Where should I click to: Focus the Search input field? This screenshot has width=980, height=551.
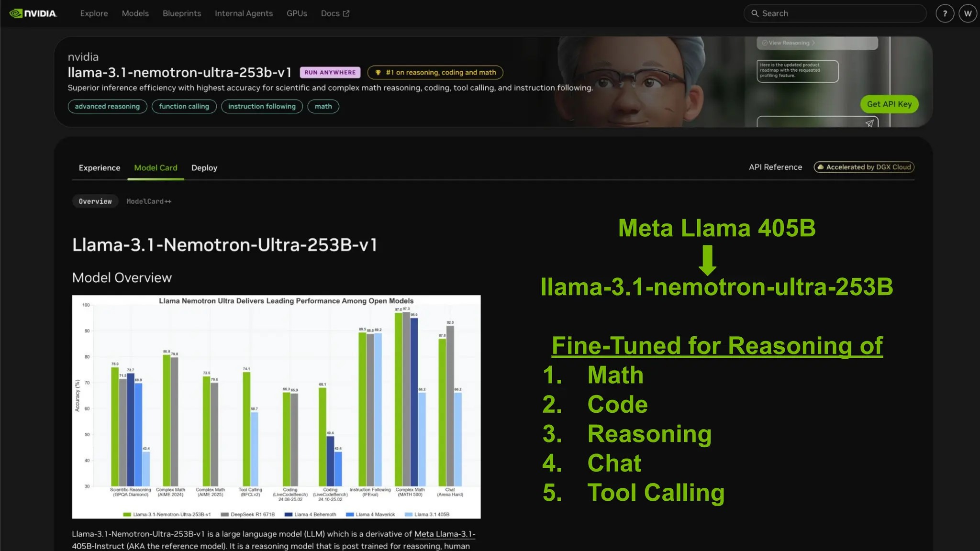click(835, 13)
